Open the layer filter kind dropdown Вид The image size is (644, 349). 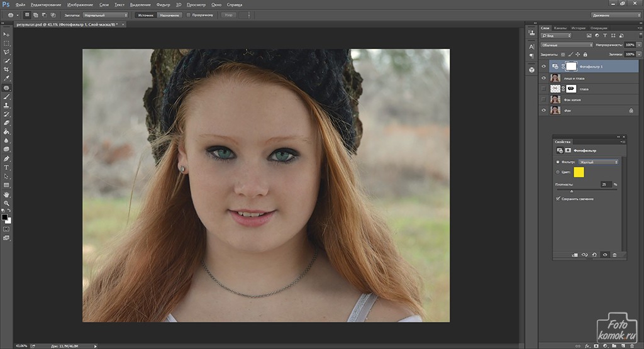[556, 36]
